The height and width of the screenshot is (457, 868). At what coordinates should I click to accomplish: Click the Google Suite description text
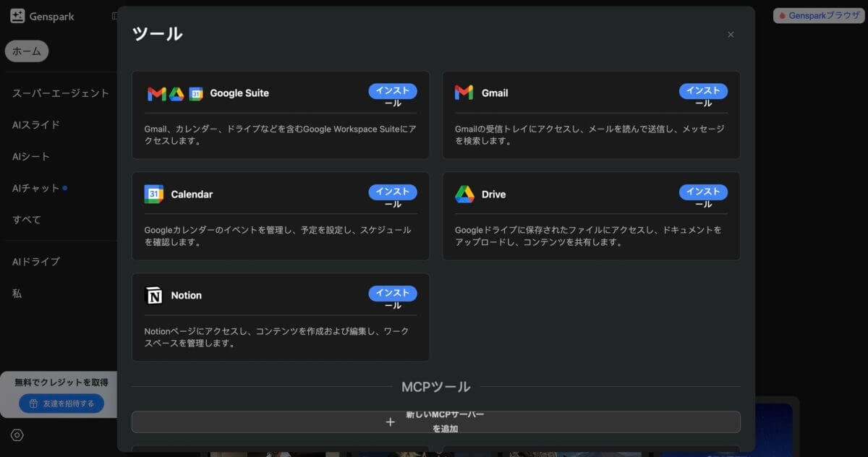[x=281, y=135]
